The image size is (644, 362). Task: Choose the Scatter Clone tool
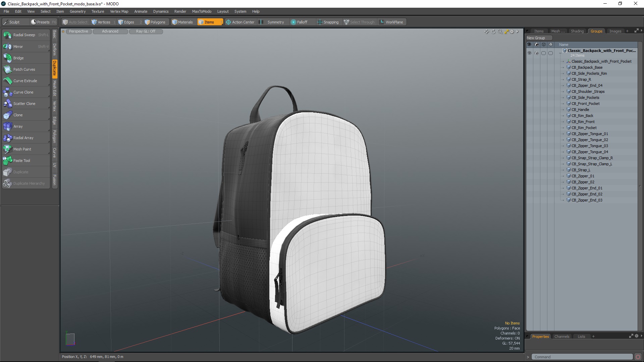tap(24, 104)
